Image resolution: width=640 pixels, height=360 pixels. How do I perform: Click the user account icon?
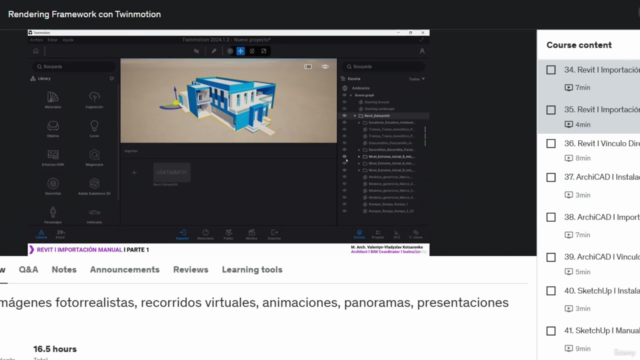pyautogui.click(x=422, y=51)
